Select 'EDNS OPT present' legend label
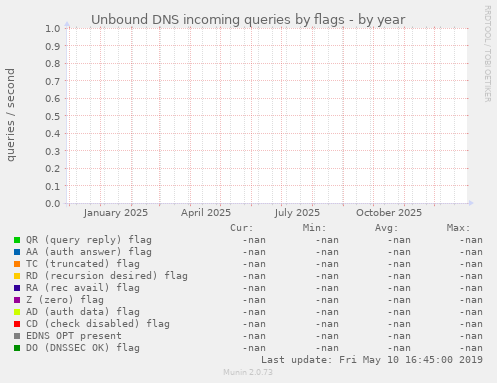The width and height of the screenshot is (497, 383). pos(74,336)
